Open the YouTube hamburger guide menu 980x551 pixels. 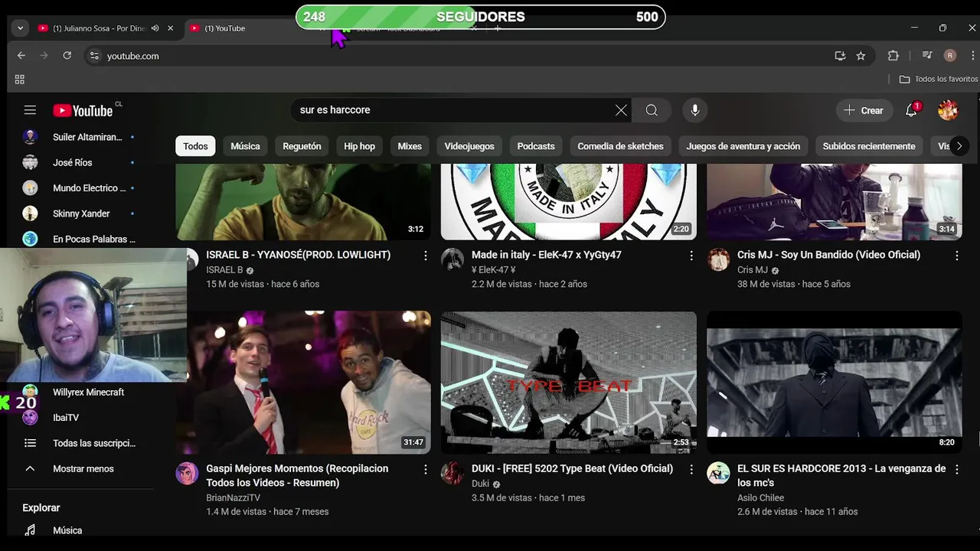[30, 110]
